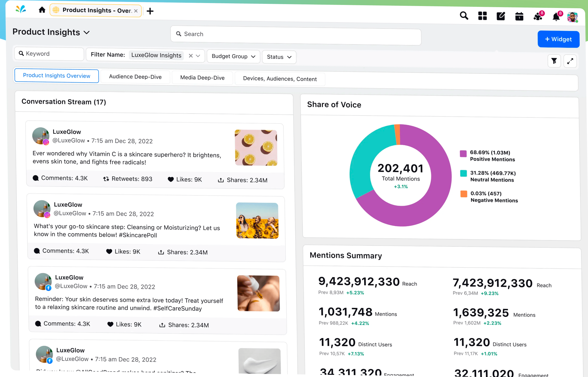Screen dimensions: 588x377
Task: Open the Product Insights title chevron dropdown
Action: tap(86, 32)
